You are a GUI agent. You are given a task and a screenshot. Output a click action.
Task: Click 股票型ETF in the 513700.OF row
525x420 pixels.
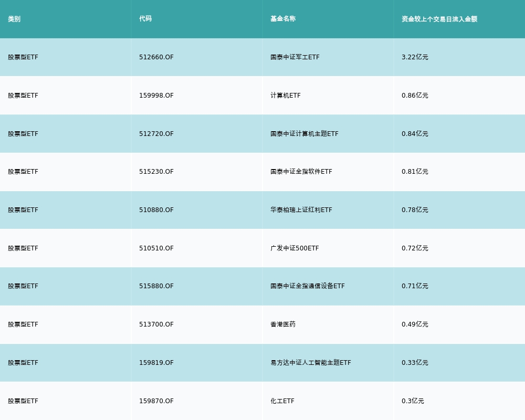[x=23, y=324]
